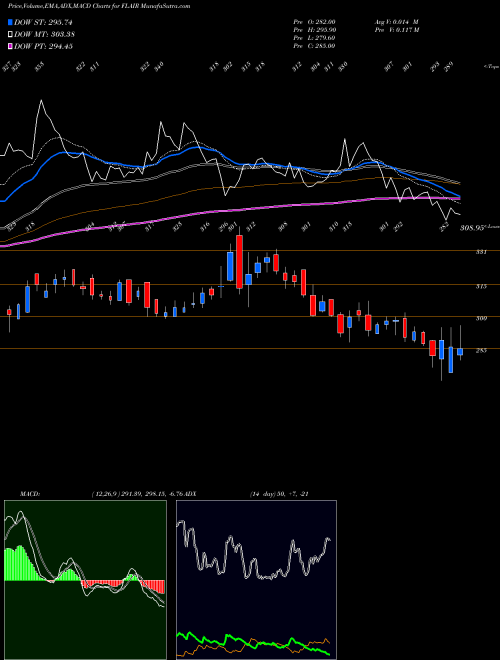Click the 308.95 value beside the EMA lines
The width and height of the screenshot is (500, 660).
click(x=472, y=228)
